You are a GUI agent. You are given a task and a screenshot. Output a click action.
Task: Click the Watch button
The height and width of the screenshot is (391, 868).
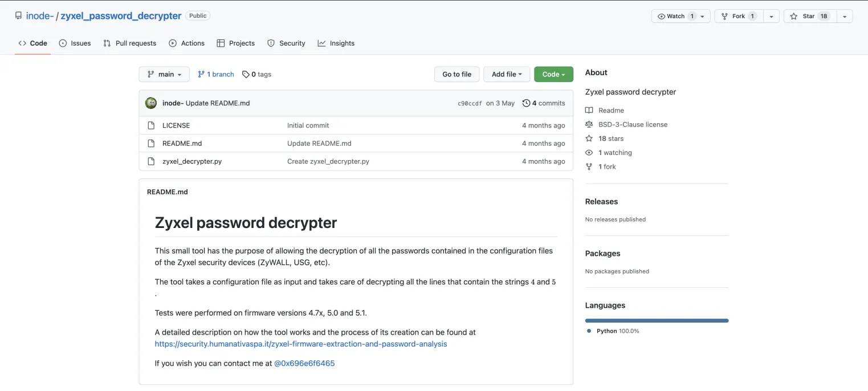pos(680,16)
